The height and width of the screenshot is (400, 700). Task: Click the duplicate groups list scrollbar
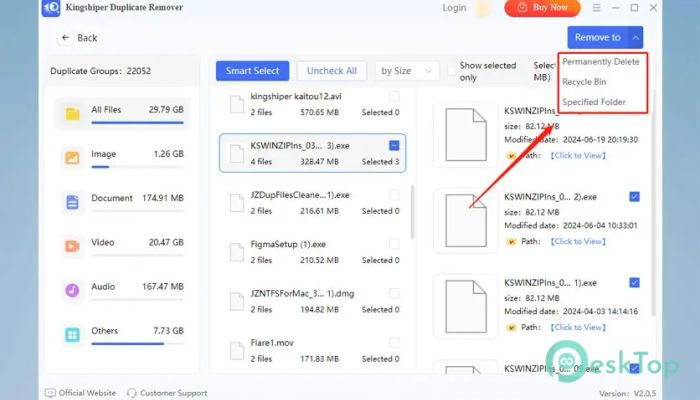coord(412,212)
